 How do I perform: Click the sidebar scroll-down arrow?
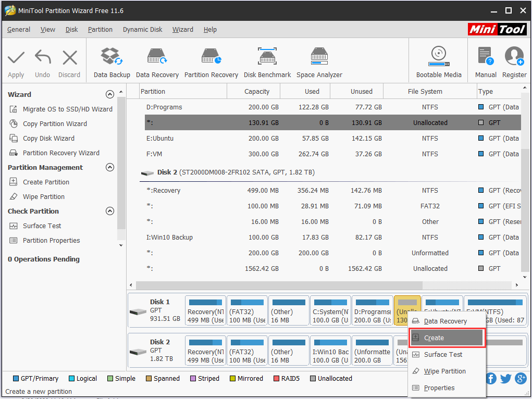(121, 245)
